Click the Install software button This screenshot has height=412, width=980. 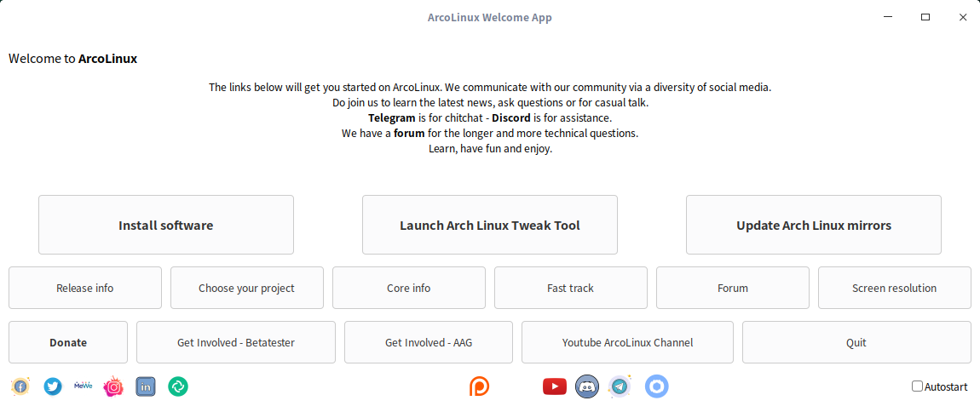[x=165, y=225]
